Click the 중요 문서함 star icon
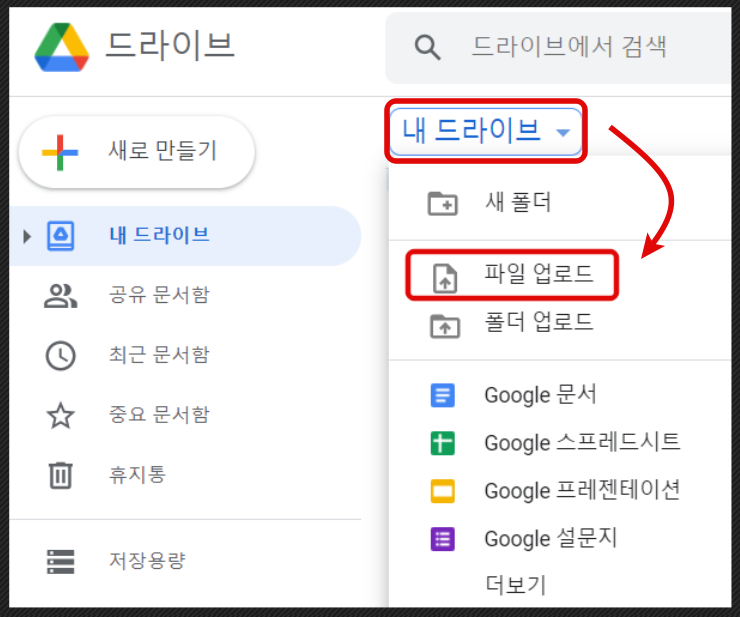This screenshot has width=740, height=617. point(60,415)
